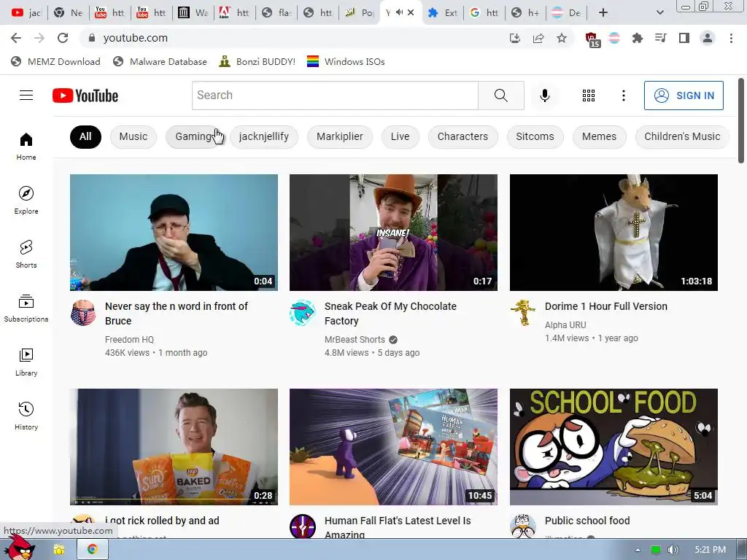Go to Home in sidebar

tap(26, 146)
